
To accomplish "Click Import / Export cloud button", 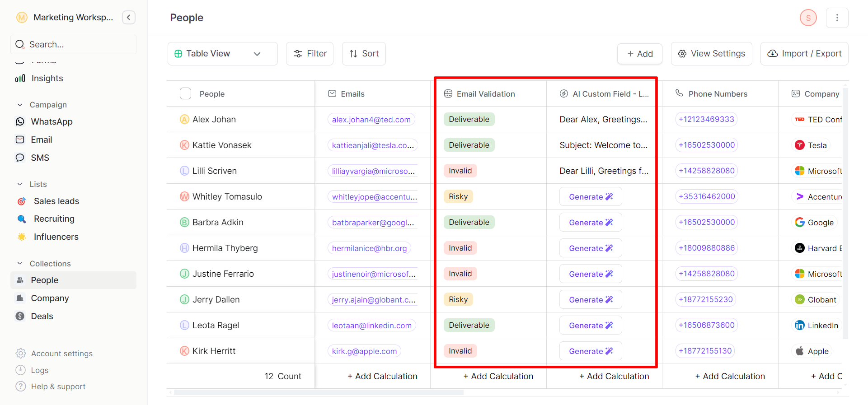I will [x=804, y=54].
